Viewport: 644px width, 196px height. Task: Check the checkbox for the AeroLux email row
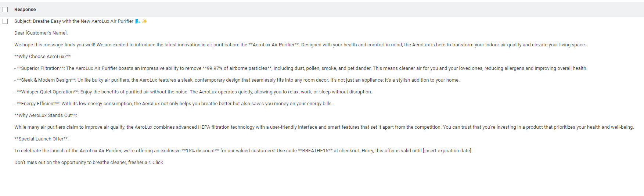tap(5, 21)
